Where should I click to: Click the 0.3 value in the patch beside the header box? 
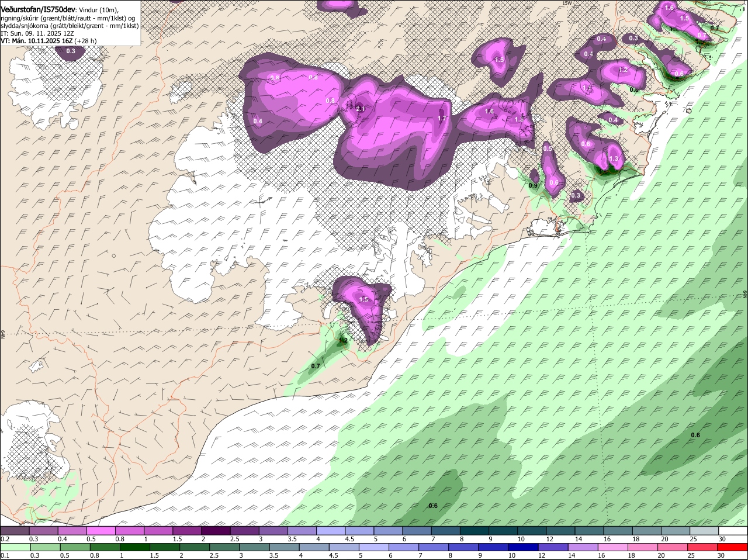(x=71, y=51)
